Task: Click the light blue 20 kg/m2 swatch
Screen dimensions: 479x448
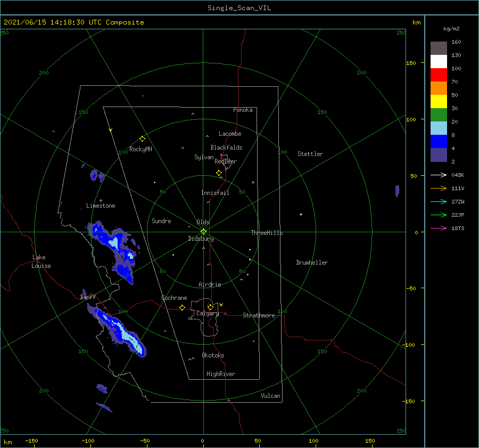Action: (439, 128)
